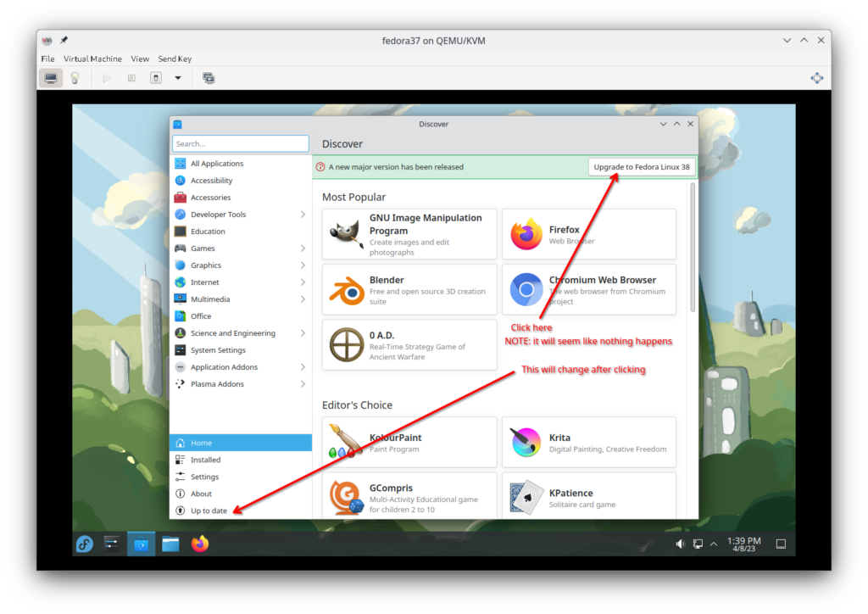Viewport: 868px width, 614px height.
Task: Expand the Games subcategories
Action: tap(303, 248)
